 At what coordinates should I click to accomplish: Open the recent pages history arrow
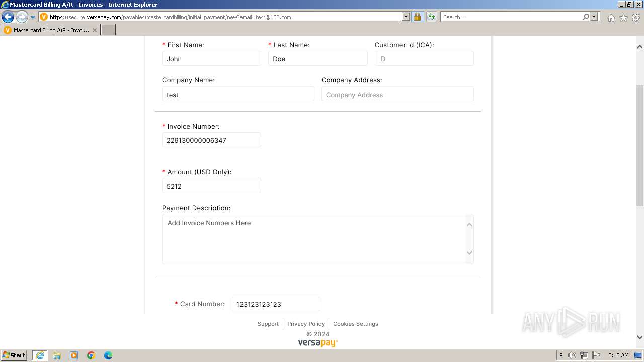[33, 17]
